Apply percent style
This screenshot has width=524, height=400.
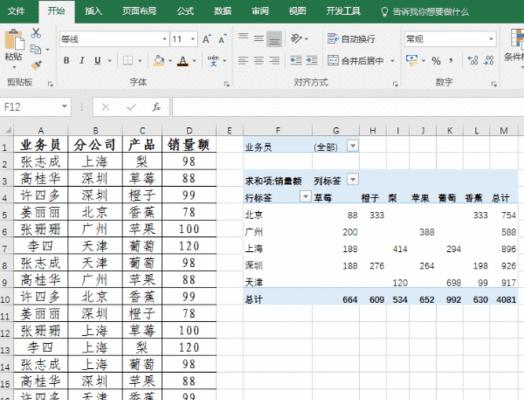click(436, 61)
